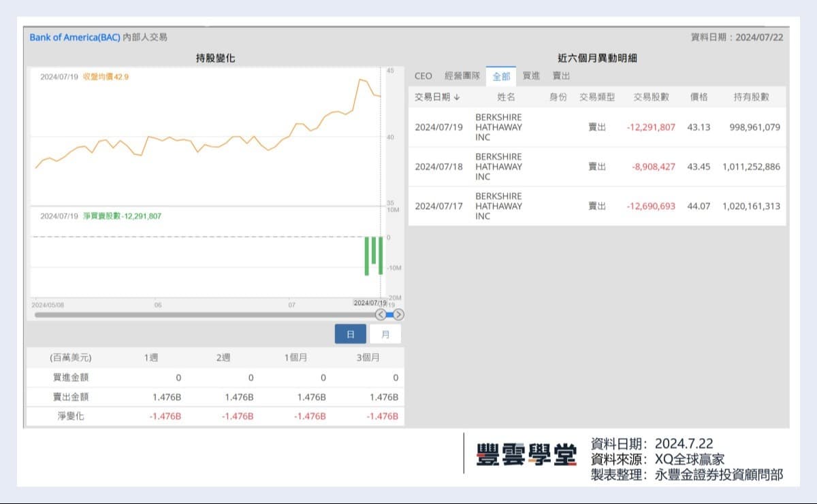
Task: Click the 全部 tab to show all trades
Action: [501, 76]
